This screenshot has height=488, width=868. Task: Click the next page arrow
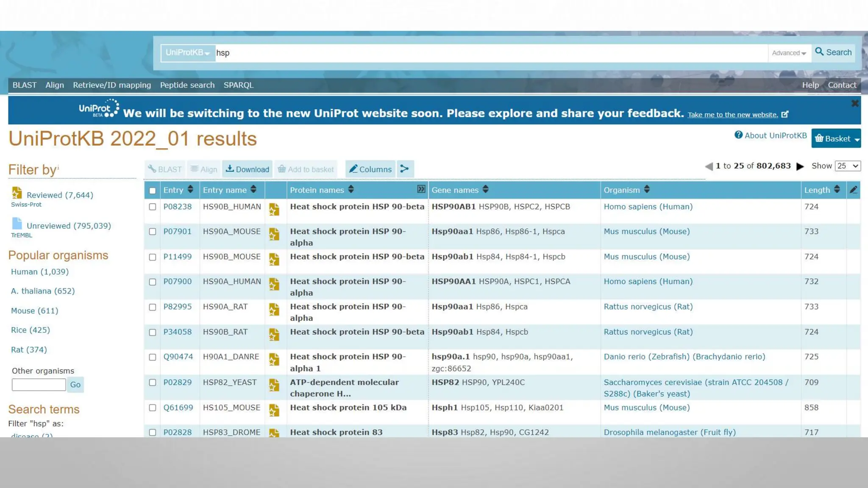pyautogui.click(x=800, y=166)
